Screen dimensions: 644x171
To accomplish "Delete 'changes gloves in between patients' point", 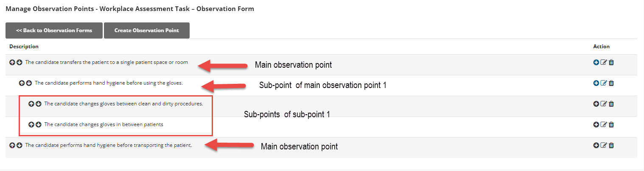I will point(611,124).
